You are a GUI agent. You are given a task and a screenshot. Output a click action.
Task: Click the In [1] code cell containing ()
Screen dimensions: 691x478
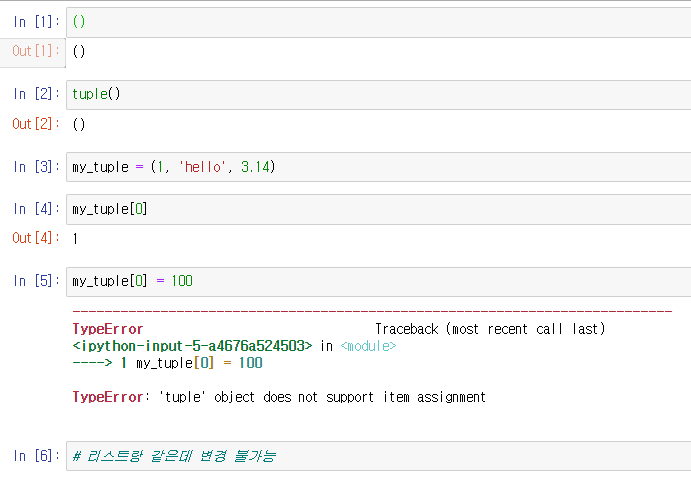pyautogui.click(x=379, y=22)
